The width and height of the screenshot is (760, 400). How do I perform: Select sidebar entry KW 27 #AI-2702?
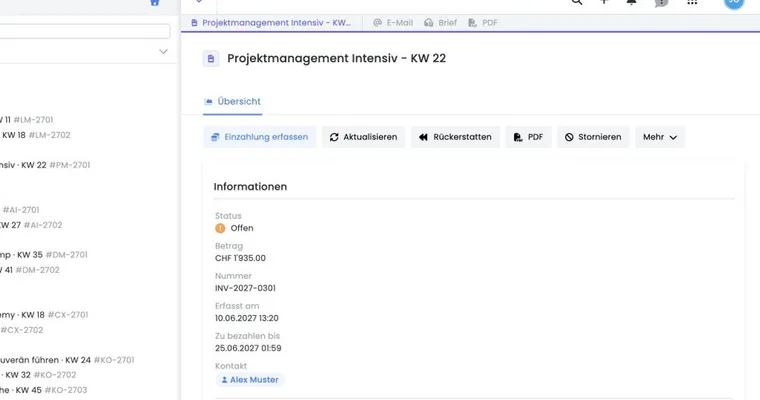31,225
